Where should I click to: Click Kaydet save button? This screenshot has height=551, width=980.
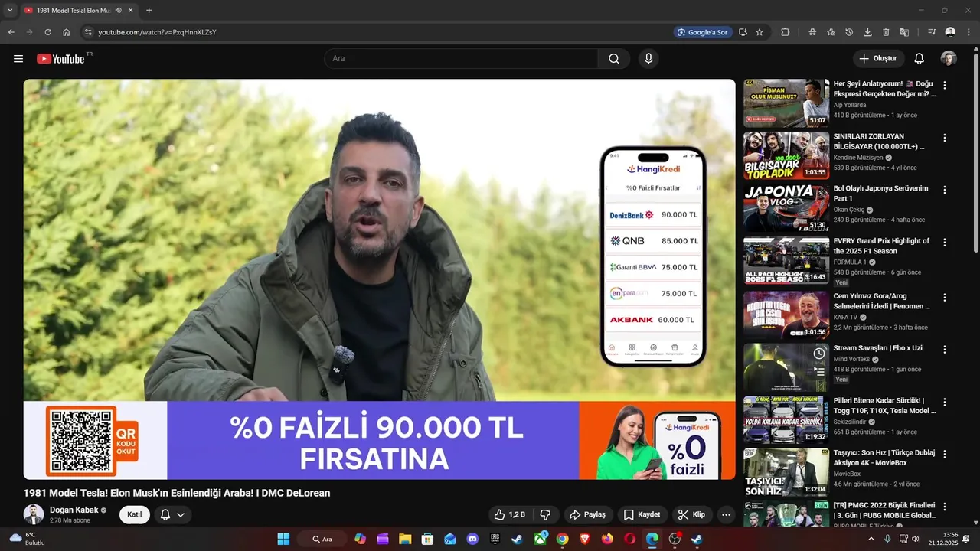coord(642,515)
